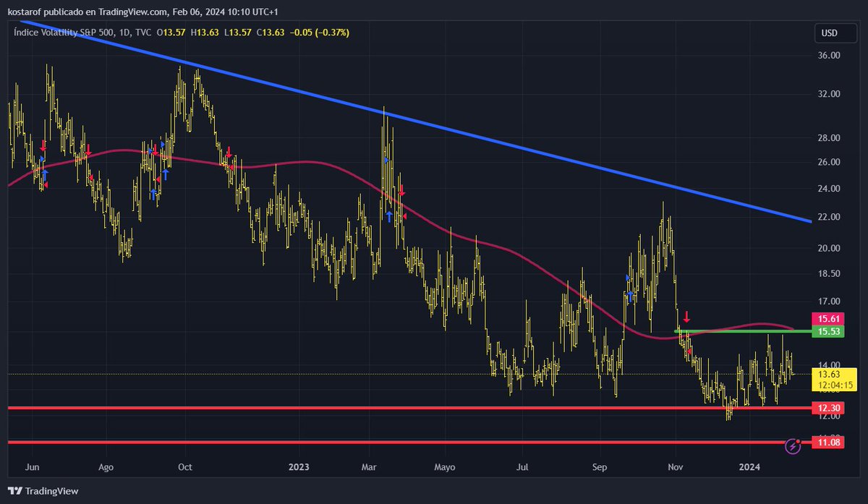868x504 pixels.
Task: Click the 20.00 price axis value
Action: coord(829,248)
